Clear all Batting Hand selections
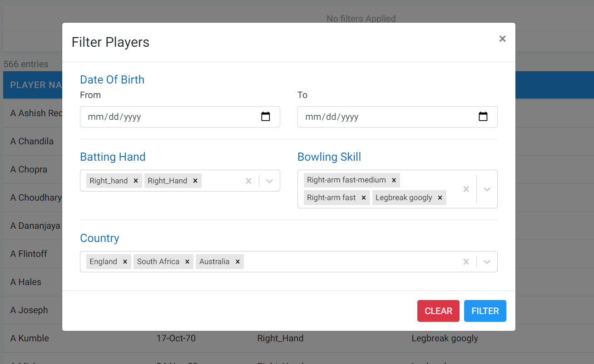The image size is (594, 364). 248,181
